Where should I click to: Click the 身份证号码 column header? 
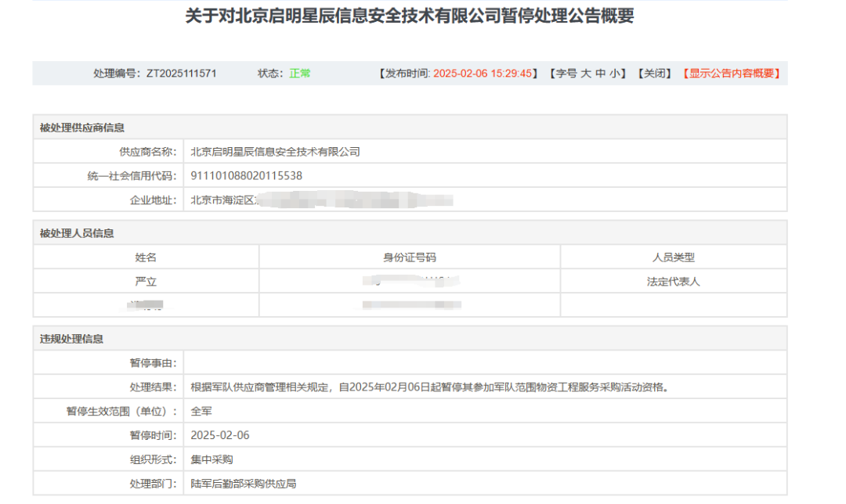coord(410,257)
